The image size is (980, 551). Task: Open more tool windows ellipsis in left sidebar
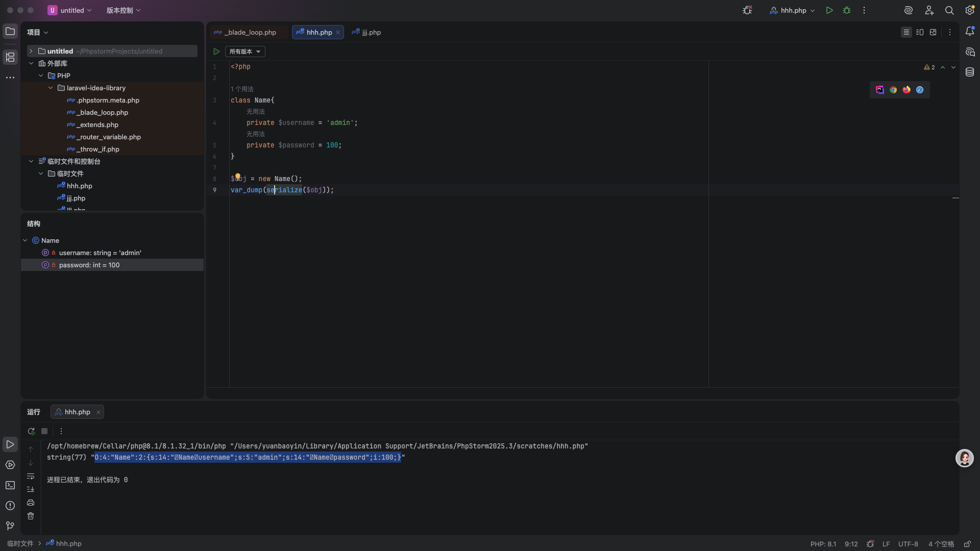tap(10, 78)
